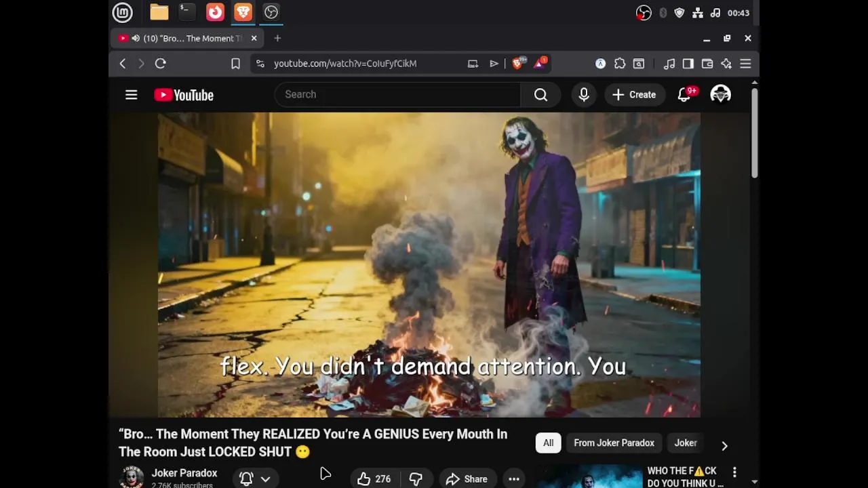Open Leo AI sparkle icon
This screenshot has width=868, height=488.
[x=726, y=63]
